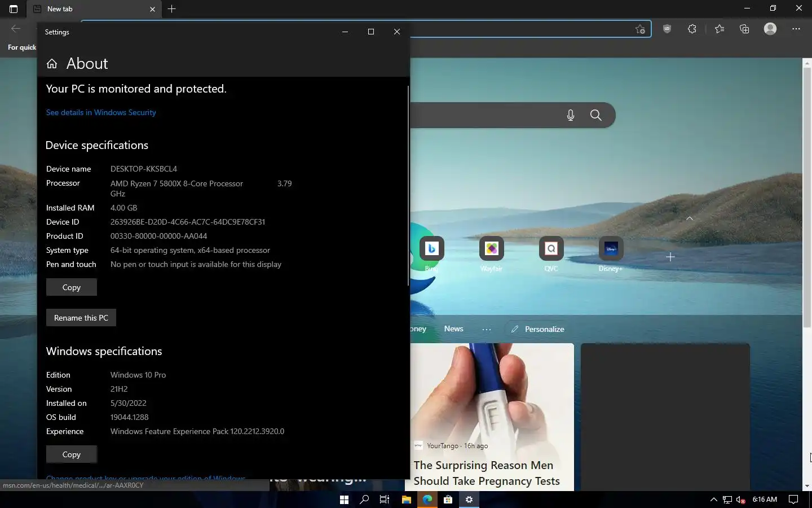This screenshot has width=812, height=508.
Task: Click the Settings gear on taskbar
Action: tap(469, 500)
